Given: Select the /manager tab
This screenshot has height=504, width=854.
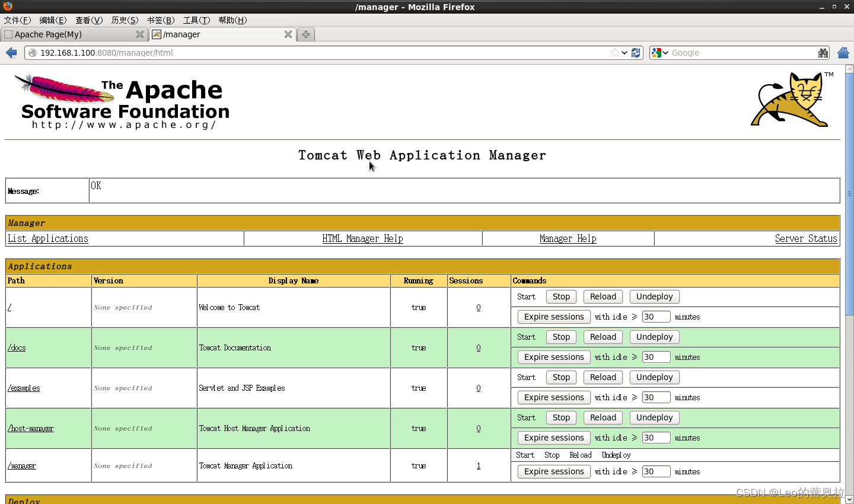Looking at the screenshot, I should [222, 34].
